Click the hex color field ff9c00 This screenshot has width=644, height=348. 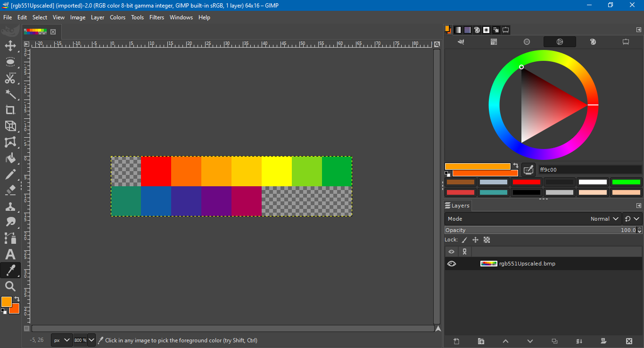(x=589, y=170)
